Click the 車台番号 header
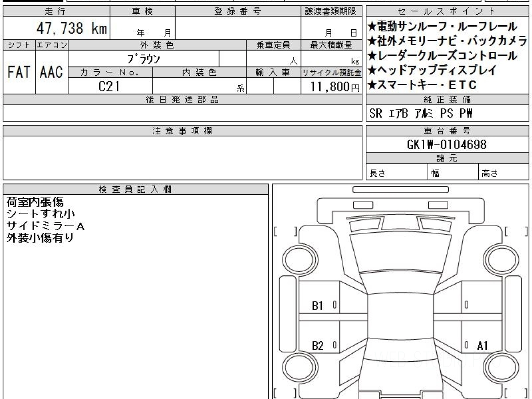This screenshot has width=532, height=399. pos(448,131)
